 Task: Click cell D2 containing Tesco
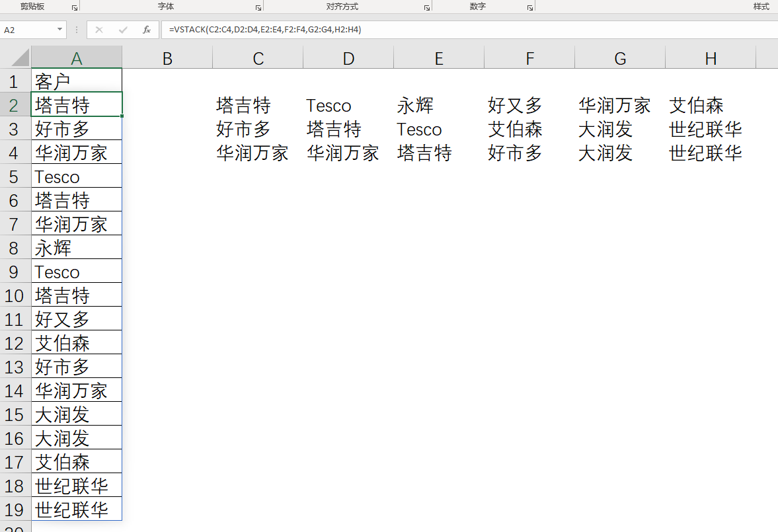click(348, 104)
